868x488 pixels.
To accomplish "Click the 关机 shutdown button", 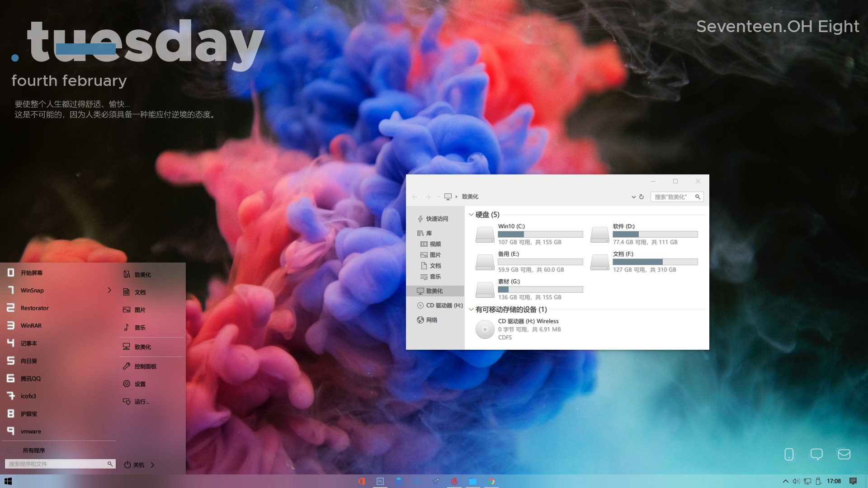I will pos(134,465).
